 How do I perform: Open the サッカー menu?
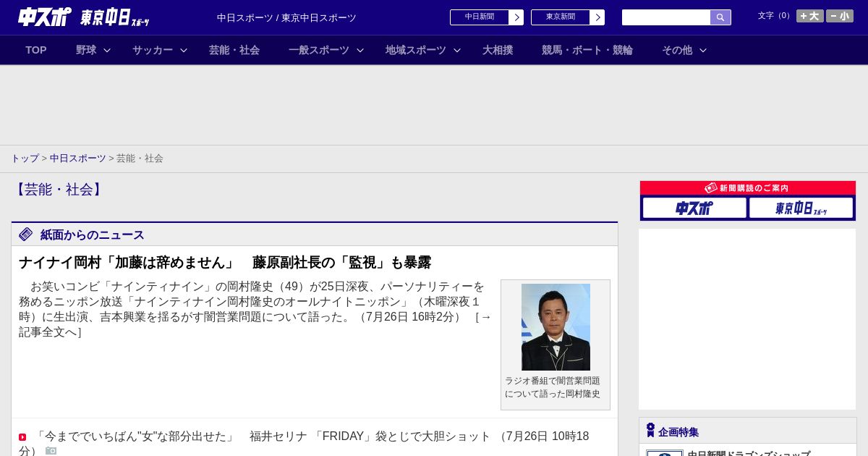click(x=153, y=50)
